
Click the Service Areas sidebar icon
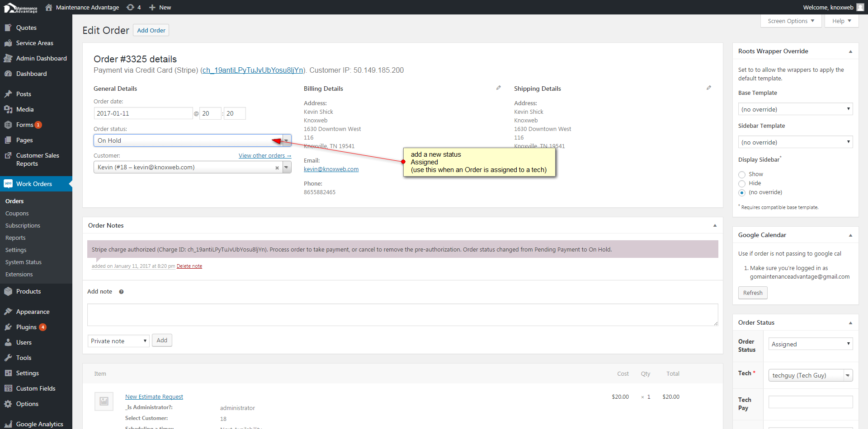[x=8, y=43]
